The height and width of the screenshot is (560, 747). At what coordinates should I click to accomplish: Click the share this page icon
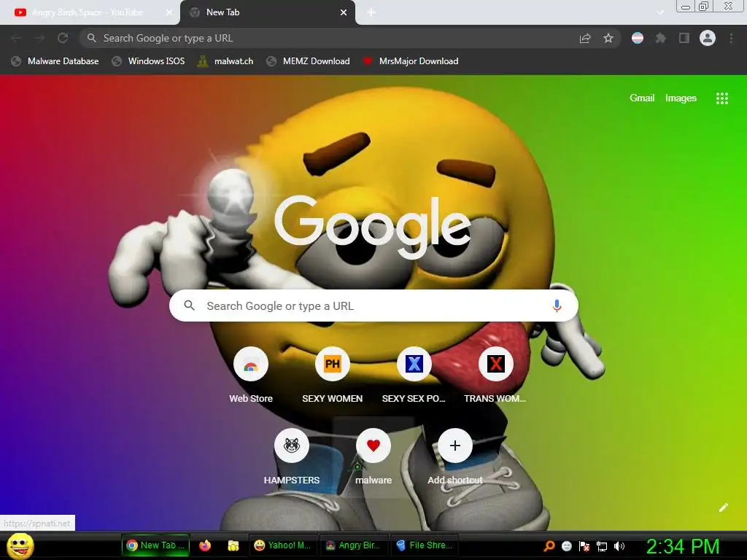[x=585, y=38]
